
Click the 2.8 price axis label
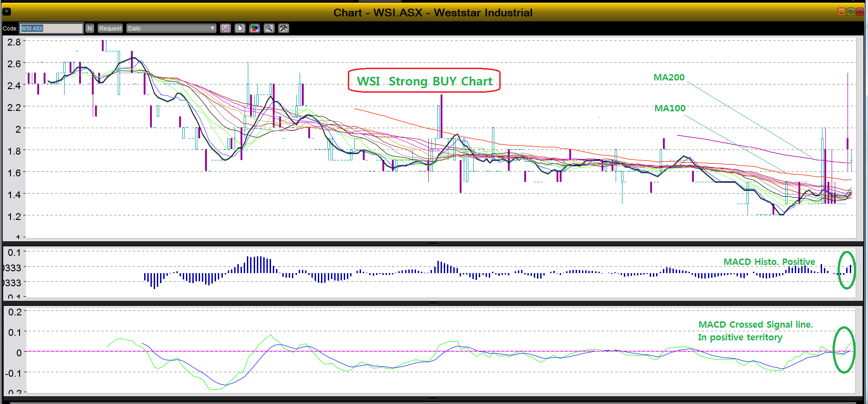coord(14,42)
